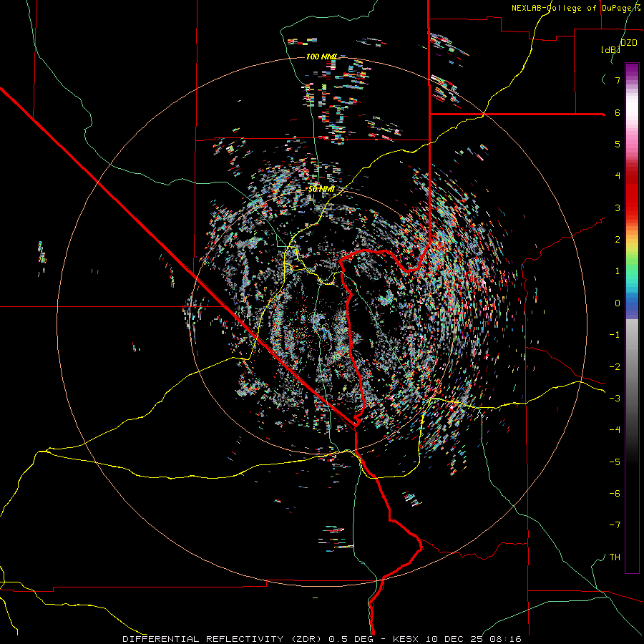Click the 50 NMI range ring label
The width and height of the screenshot is (644, 644).
pyautogui.click(x=321, y=189)
